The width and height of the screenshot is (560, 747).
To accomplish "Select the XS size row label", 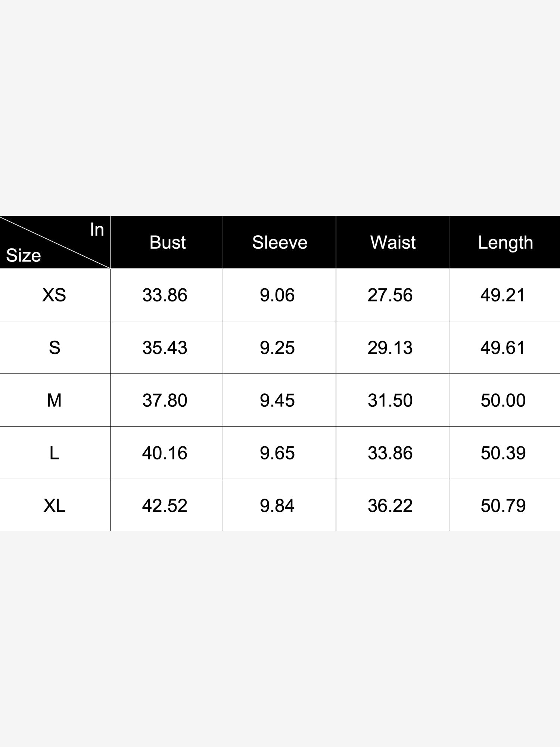I will (x=54, y=295).
